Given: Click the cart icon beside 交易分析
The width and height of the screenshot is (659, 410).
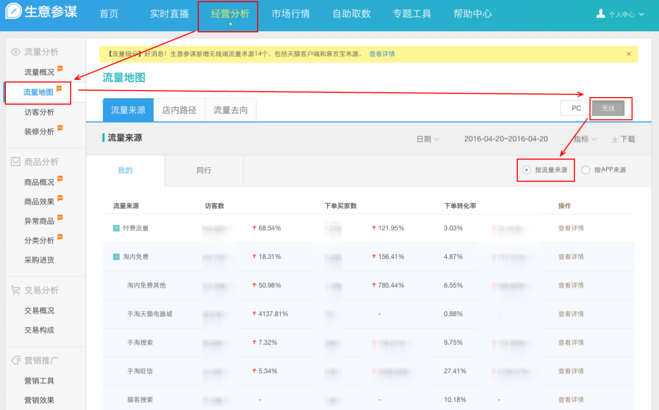Looking at the screenshot, I should (16, 290).
